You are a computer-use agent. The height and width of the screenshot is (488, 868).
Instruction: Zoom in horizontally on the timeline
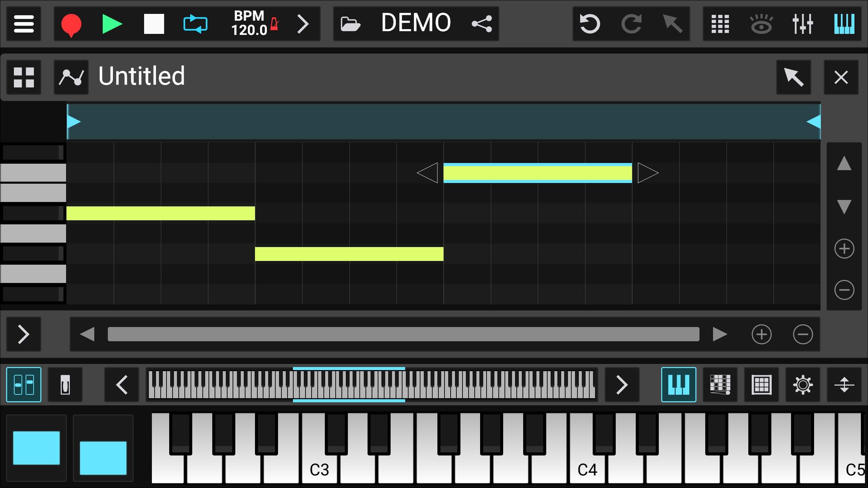[762, 334]
